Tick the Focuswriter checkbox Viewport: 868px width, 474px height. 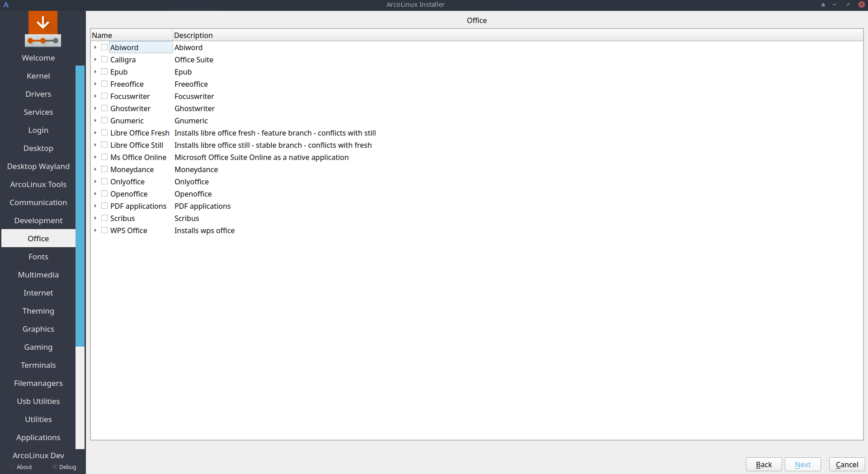tap(104, 96)
